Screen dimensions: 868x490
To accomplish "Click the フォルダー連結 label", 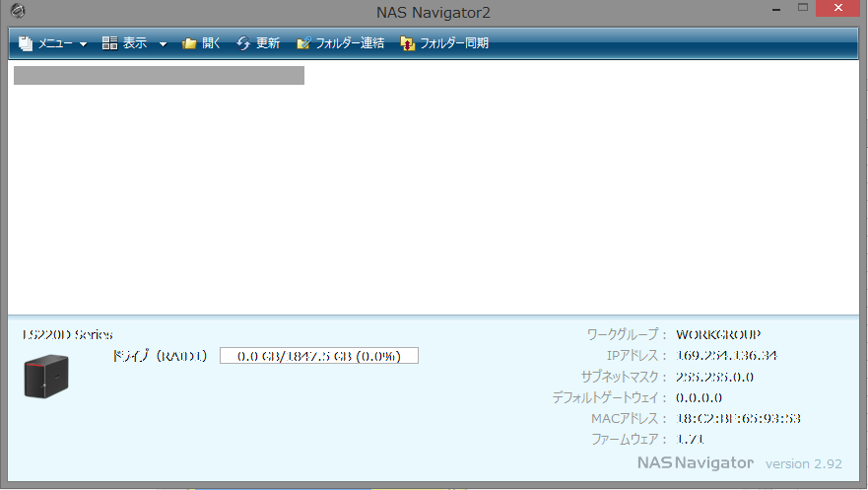I will 350,43.
